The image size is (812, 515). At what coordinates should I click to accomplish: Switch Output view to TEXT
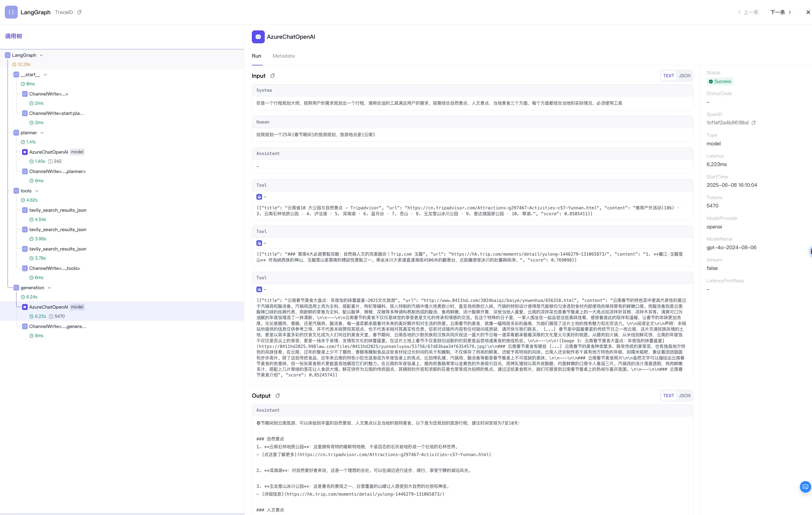668,396
